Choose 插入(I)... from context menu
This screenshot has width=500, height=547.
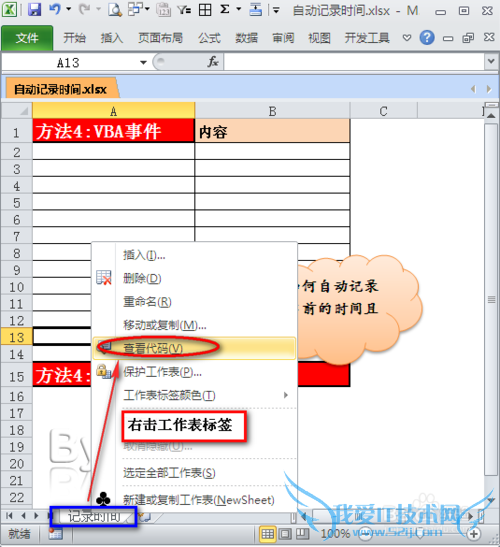pos(194,255)
